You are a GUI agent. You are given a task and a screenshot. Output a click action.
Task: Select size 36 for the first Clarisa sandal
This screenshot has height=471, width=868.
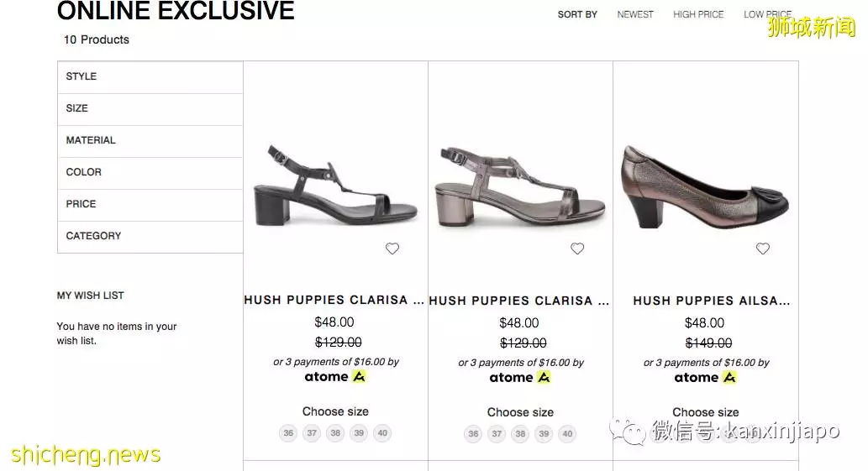pos(288,433)
